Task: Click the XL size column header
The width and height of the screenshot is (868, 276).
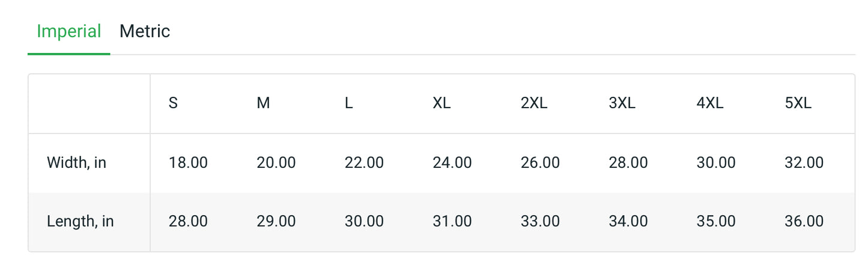Action: (442, 103)
